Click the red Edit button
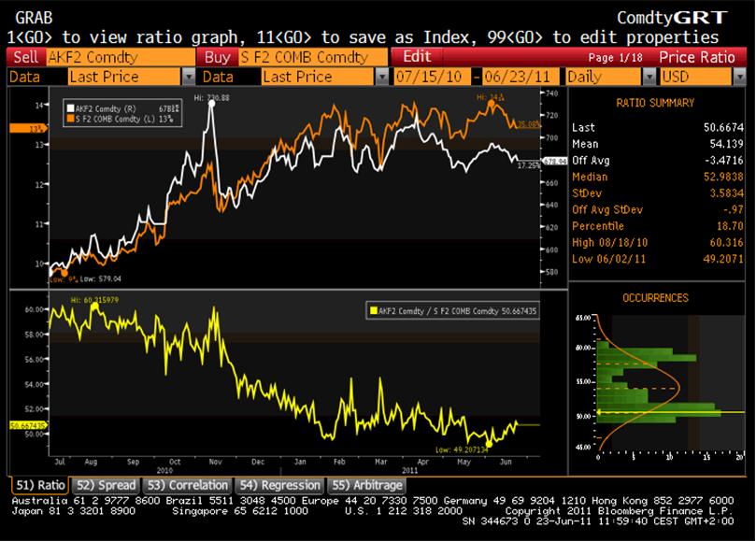Image resolution: width=756 pixels, height=542 pixels. pos(417,57)
